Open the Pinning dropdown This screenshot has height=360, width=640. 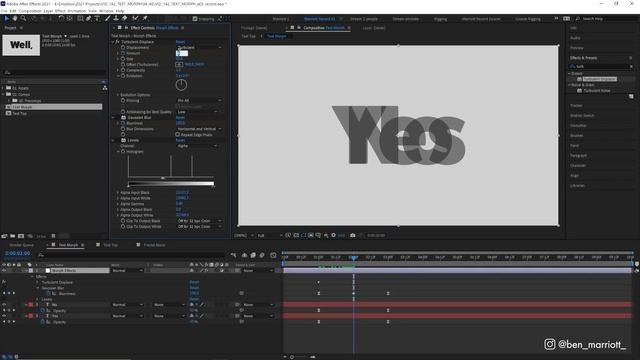point(200,100)
